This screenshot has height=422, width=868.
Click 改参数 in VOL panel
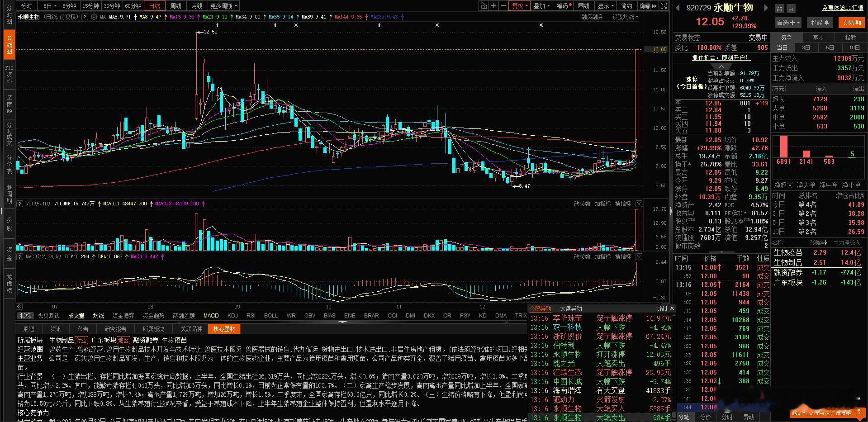click(x=582, y=204)
